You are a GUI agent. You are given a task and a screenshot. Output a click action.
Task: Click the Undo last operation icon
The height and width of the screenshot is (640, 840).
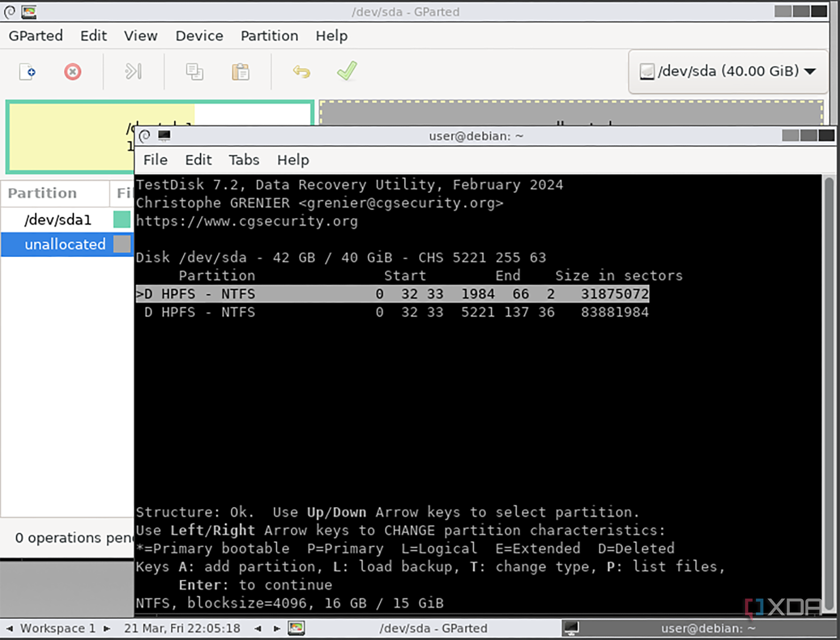point(301,72)
